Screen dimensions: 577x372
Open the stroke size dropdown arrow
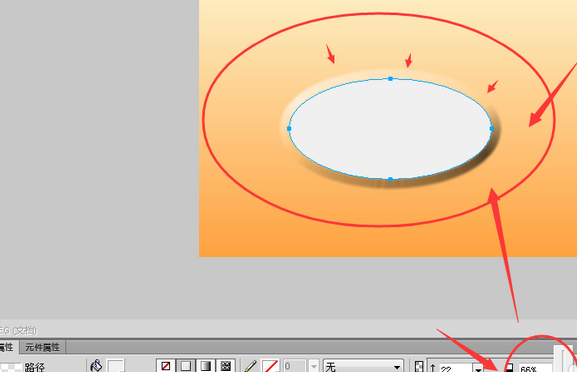click(314, 366)
